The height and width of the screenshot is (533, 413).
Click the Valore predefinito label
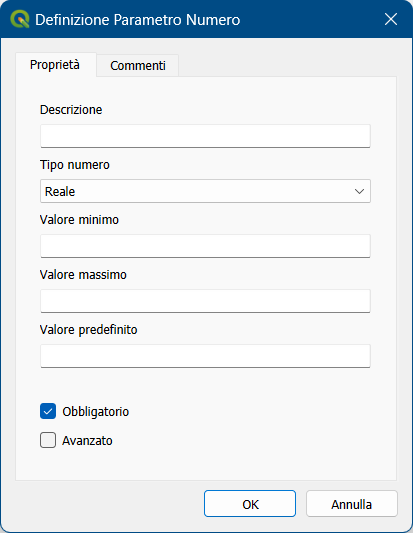(x=89, y=330)
